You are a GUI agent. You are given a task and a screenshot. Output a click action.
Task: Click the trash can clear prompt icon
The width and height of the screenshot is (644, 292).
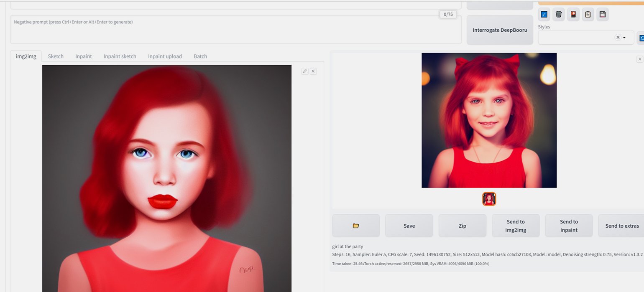(558, 15)
